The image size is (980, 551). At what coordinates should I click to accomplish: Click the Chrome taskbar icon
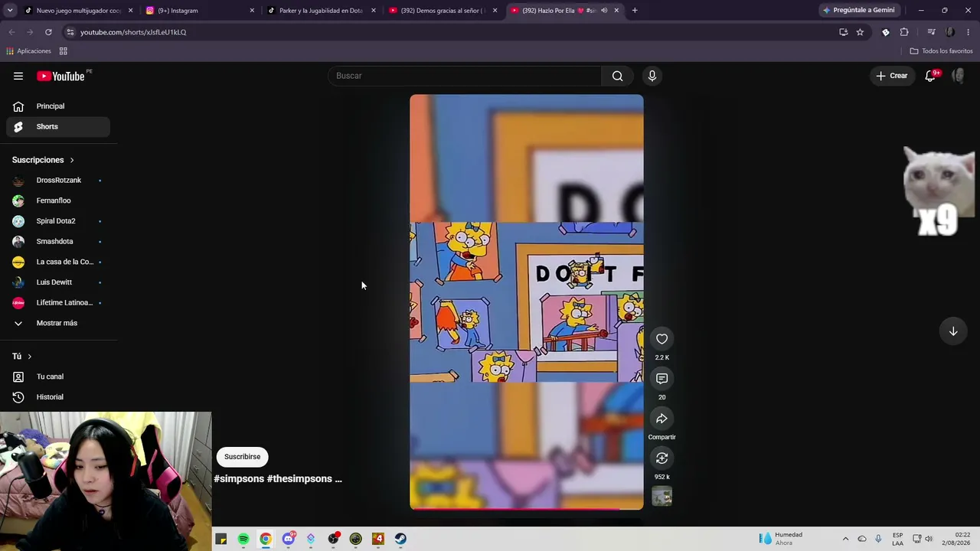(266, 539)
